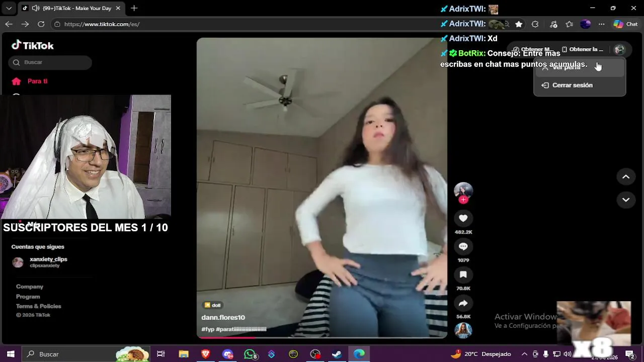Launch Brave browser from taskbar

[205, 354]
